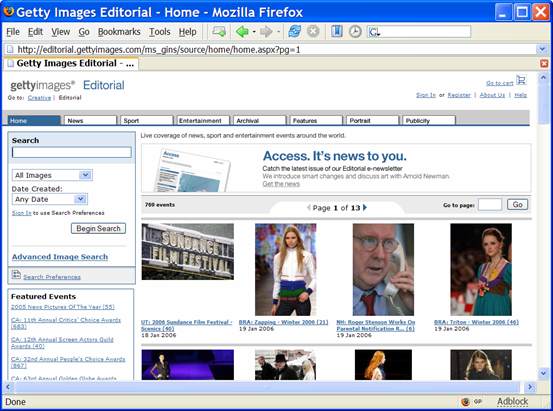Select the Home tab

coord(34,120)
